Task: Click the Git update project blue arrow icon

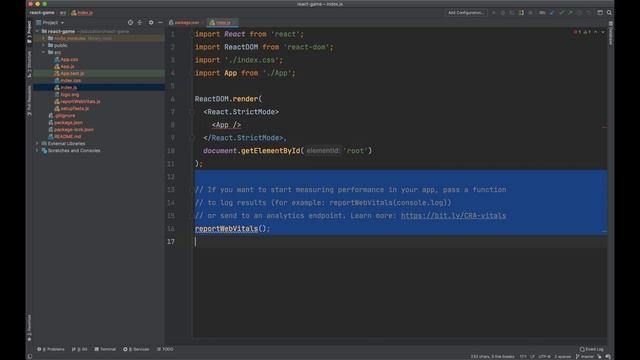Action: [x=552, y=13]
